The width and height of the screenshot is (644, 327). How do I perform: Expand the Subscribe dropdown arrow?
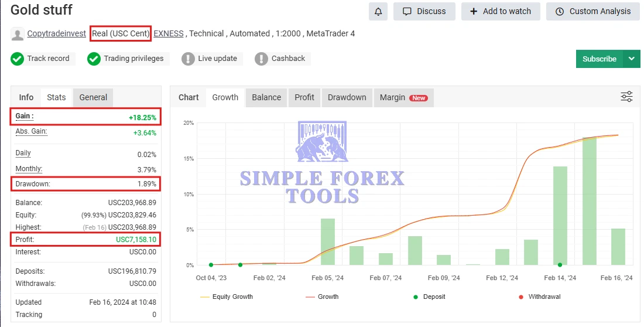point(631,59)
